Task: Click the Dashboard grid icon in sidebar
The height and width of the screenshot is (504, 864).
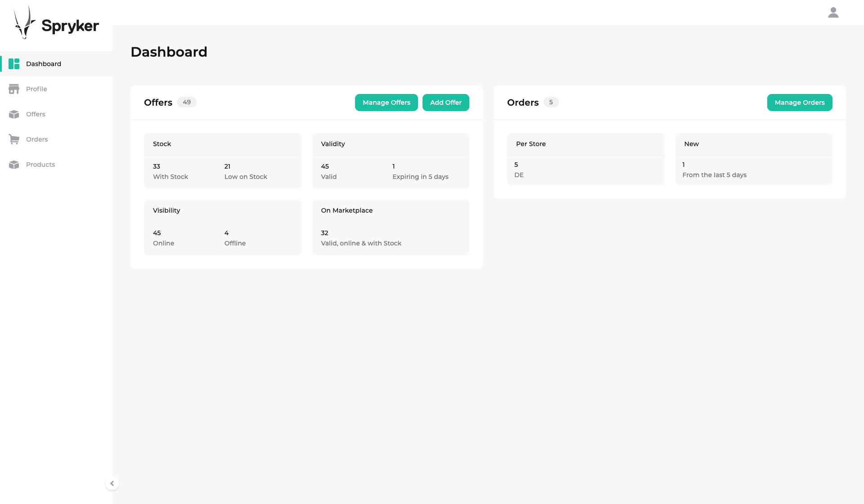Action: pyautogui.click(x=14, y=64)
